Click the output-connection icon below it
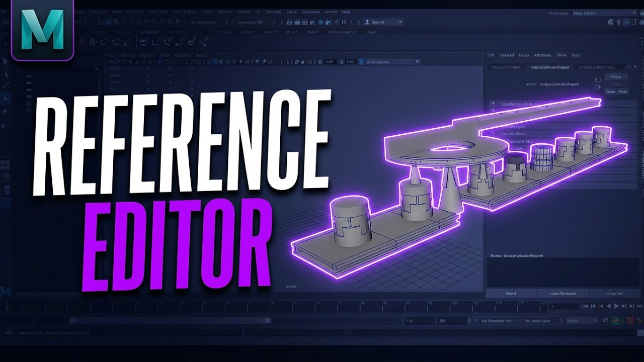Image resolution: width=644 pixels, height=362 pixels. (x=598, y=87)
